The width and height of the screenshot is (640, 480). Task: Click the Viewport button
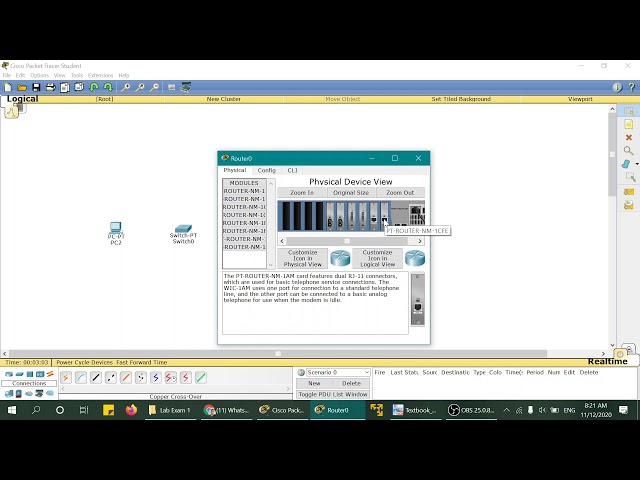(x=580, y=99)
